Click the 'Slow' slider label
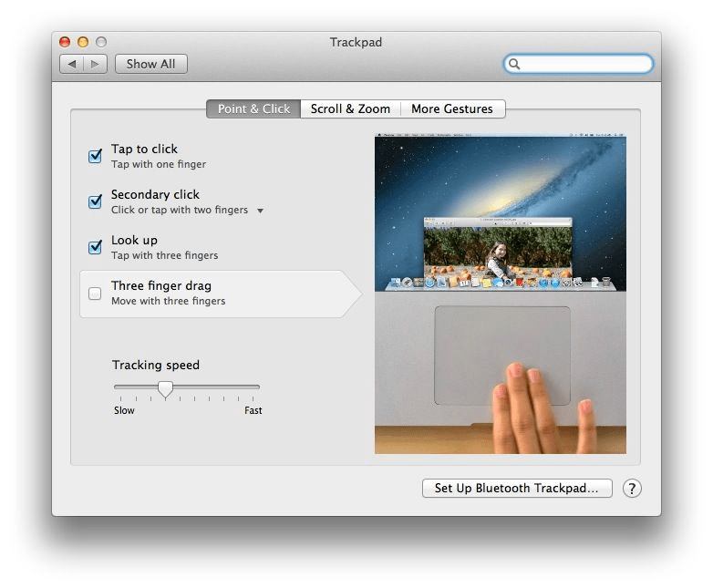 pyautogui.click(x=124, y=410)
